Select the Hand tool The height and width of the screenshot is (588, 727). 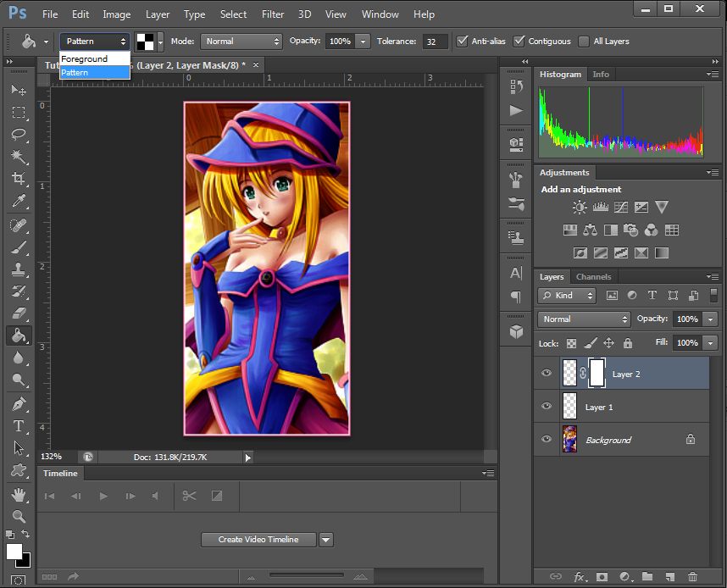point(19,495)
